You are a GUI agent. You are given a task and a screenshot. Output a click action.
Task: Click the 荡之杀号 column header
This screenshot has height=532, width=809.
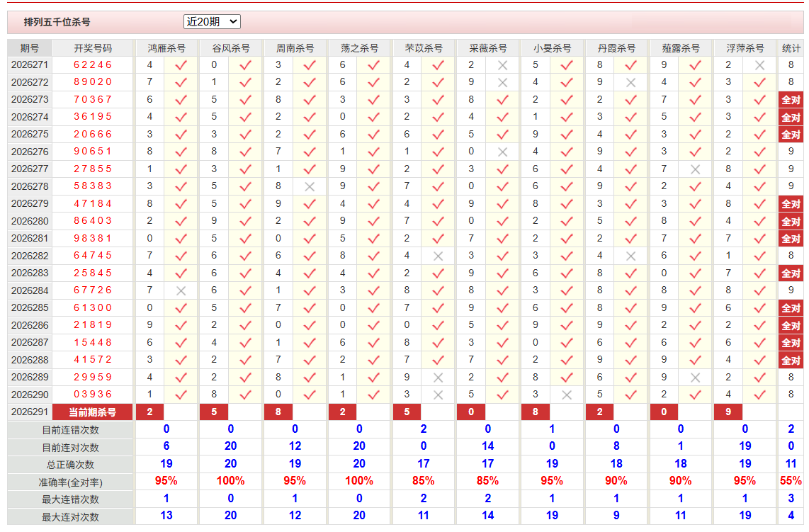tap(359, 48)
